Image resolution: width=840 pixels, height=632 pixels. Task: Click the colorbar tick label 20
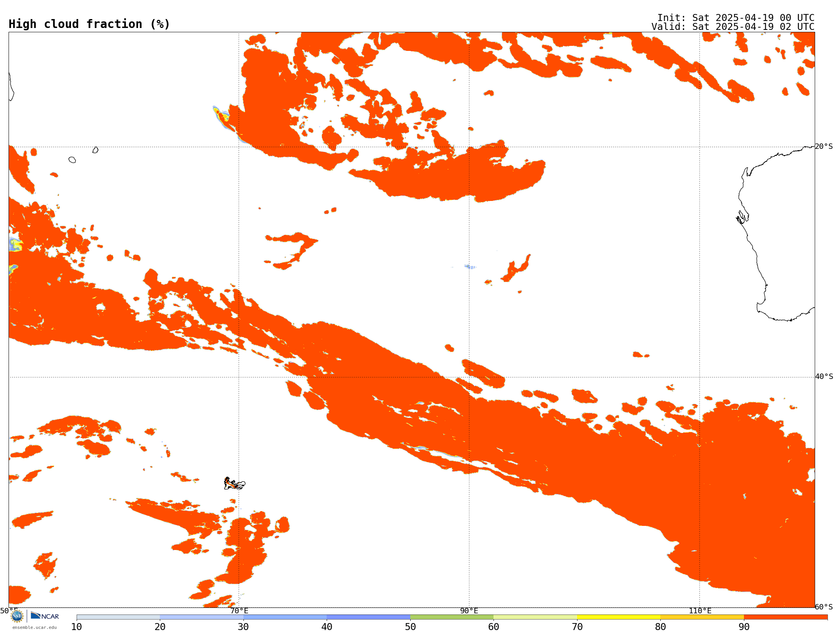point(160,627)
